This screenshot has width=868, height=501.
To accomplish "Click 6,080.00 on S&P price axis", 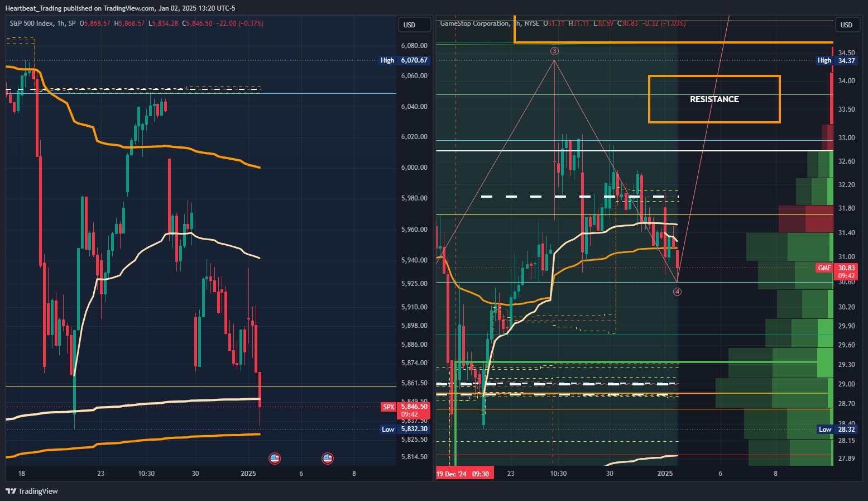I will pyautogui.click(x=414, y=46).
